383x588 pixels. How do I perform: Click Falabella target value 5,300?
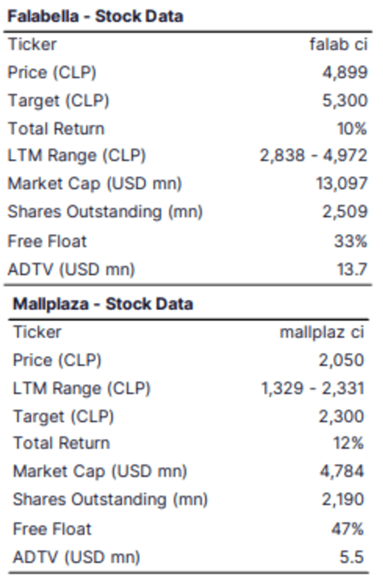pos(345,100)
